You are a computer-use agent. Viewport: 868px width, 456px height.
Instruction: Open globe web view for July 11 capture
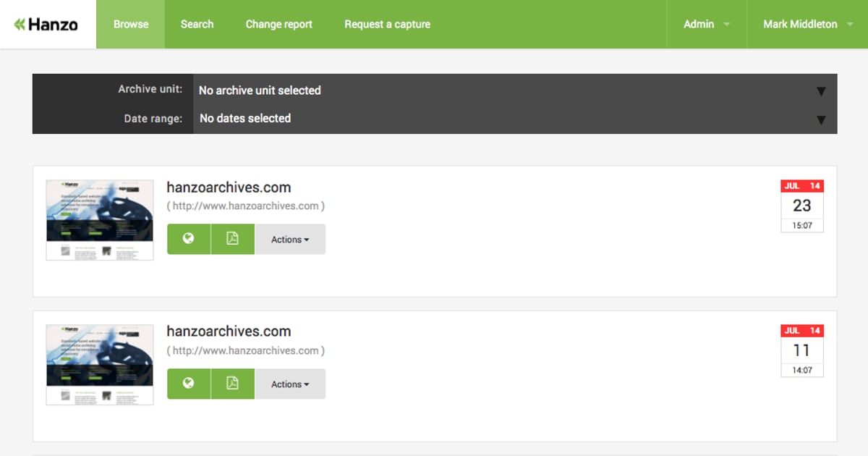(189, 384)
